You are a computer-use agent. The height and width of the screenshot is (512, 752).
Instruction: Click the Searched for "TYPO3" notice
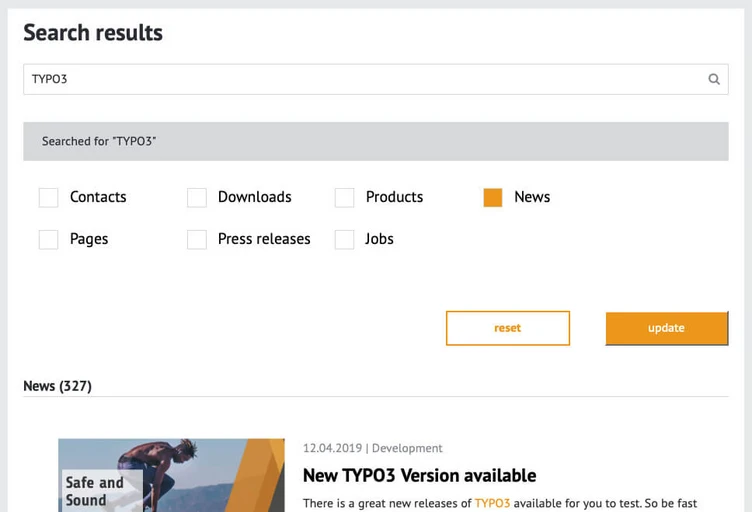tap(376, 141)
